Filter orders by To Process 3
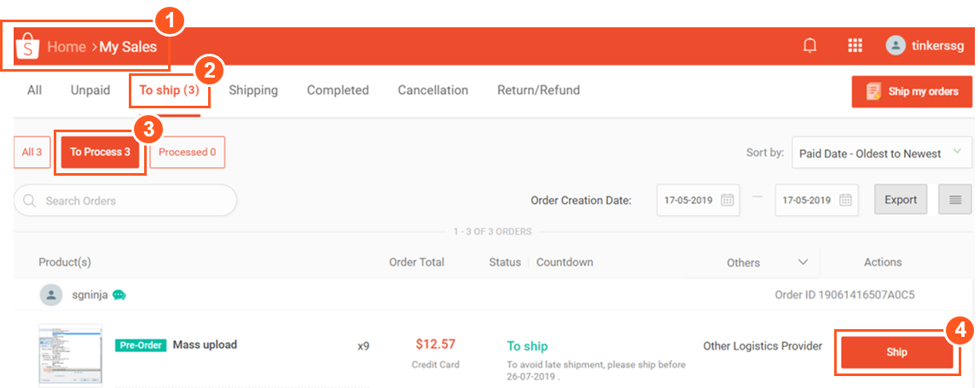This screenshot has height=388, width=980. point(100,153)
